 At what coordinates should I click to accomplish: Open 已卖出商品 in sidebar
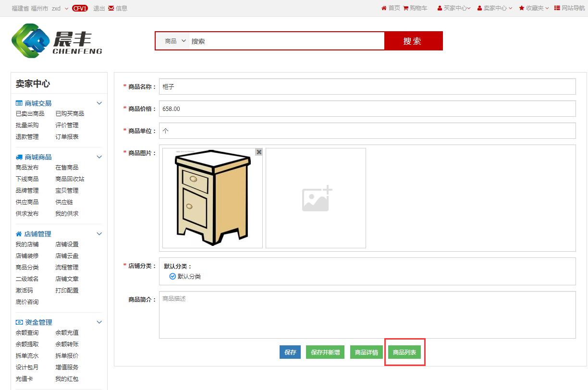[30, 114]
